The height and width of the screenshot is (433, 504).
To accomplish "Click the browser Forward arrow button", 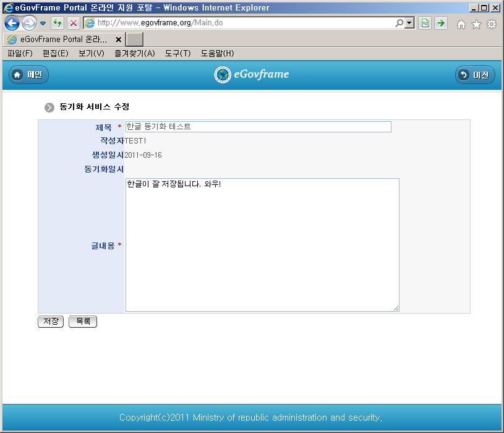I will tap(28, 24).
